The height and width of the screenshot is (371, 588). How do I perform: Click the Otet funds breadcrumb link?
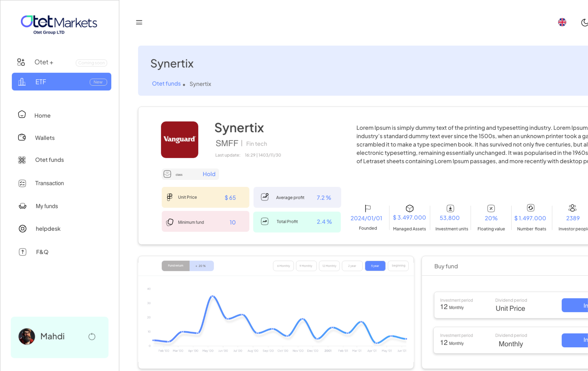point(166,84)
